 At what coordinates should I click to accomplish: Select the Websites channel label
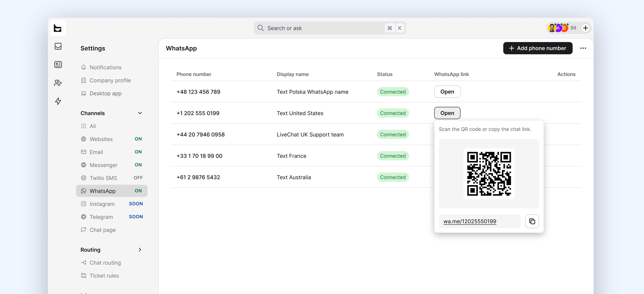[x=101, y=139]
